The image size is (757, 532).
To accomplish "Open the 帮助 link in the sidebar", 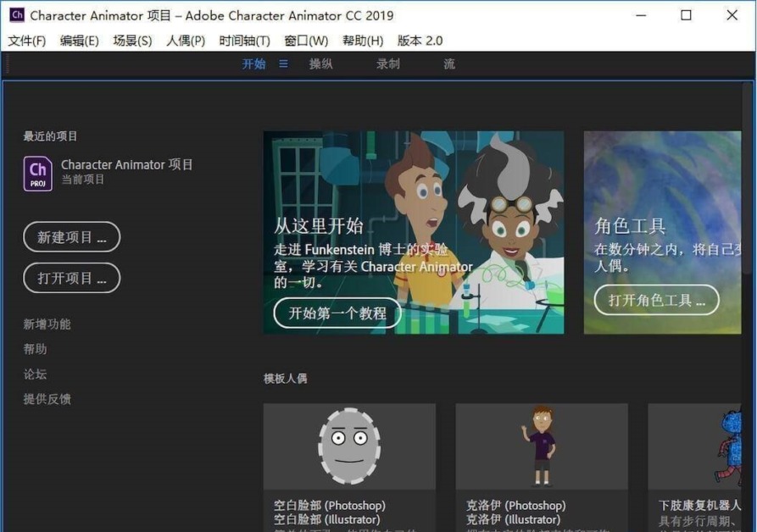I will [x=36, y=349].
